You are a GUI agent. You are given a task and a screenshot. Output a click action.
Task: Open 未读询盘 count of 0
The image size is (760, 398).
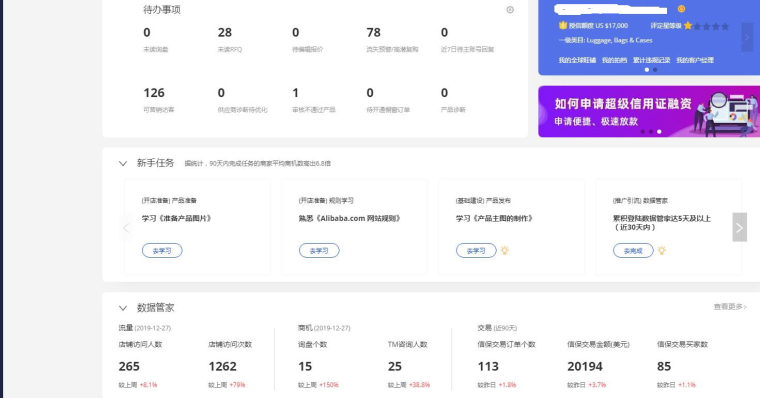point(147,32)
